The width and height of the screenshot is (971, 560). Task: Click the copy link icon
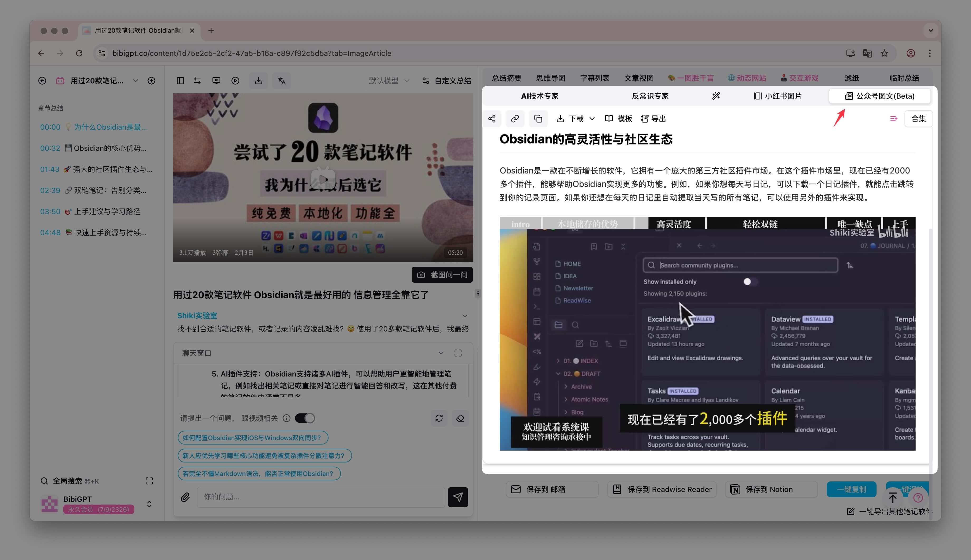tap(515, 118)
